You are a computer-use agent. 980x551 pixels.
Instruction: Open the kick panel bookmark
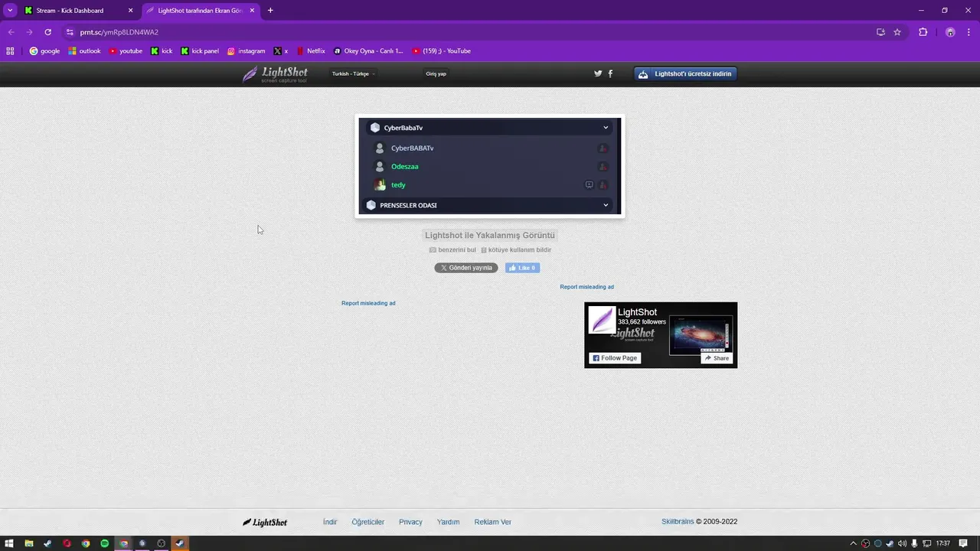pyautogui.click(x=200, y=51)
